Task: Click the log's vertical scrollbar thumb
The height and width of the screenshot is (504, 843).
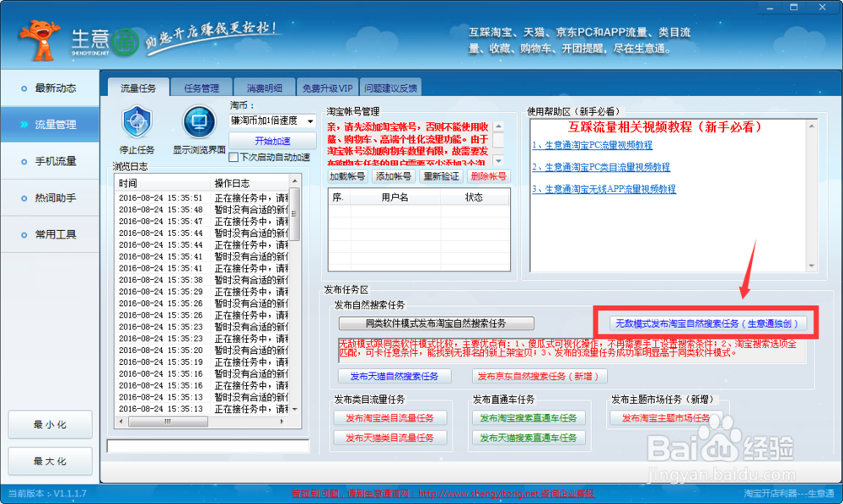Action: 294,213
